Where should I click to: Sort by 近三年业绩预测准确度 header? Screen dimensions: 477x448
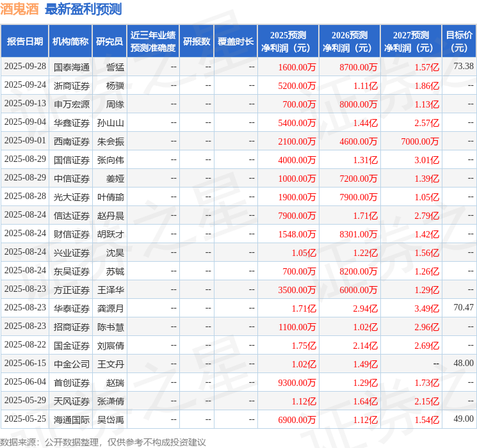coord(153,41)
